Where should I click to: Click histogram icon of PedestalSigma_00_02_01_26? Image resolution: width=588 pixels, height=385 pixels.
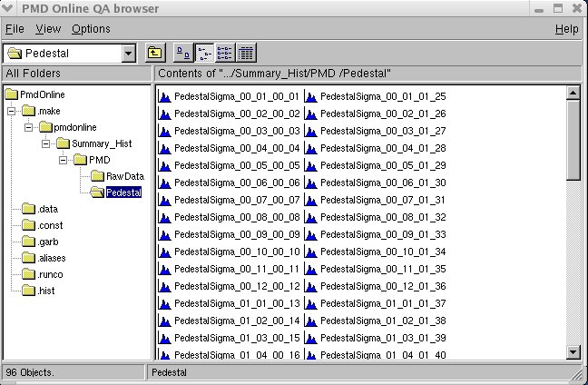click(x=311, y=114)
